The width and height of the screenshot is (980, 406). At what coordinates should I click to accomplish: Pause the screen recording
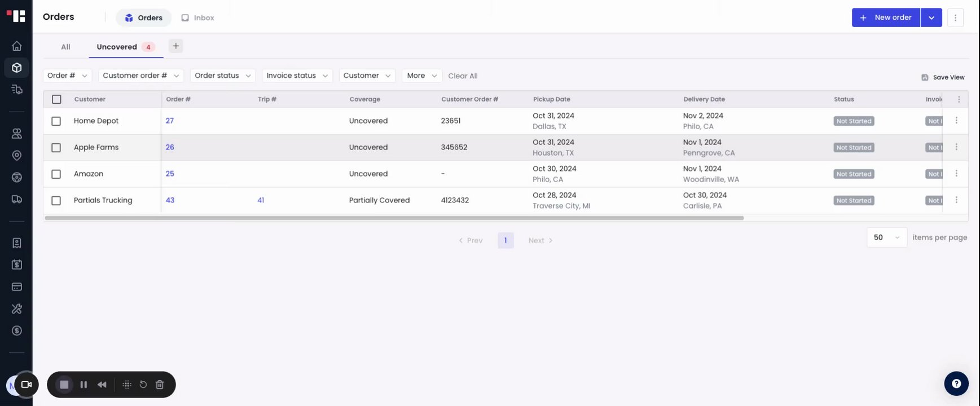84,385
